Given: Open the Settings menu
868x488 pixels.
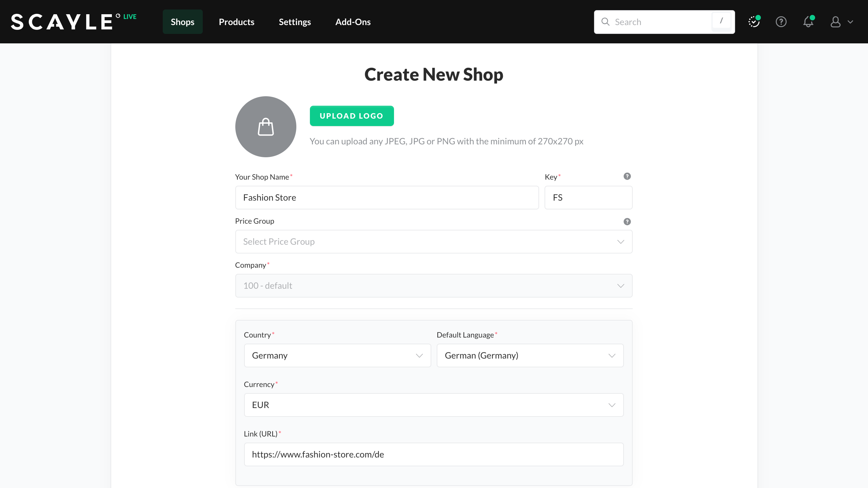Looking at the screenshot, I should click(x=295, y=22).
